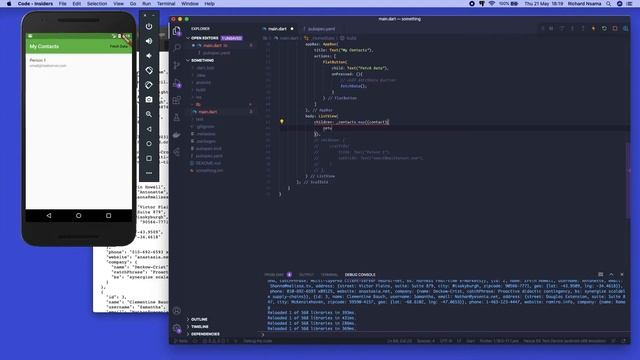Click the restart icon in the debug toolbar
The image size is (640, 360).
(x=604, y=29)
